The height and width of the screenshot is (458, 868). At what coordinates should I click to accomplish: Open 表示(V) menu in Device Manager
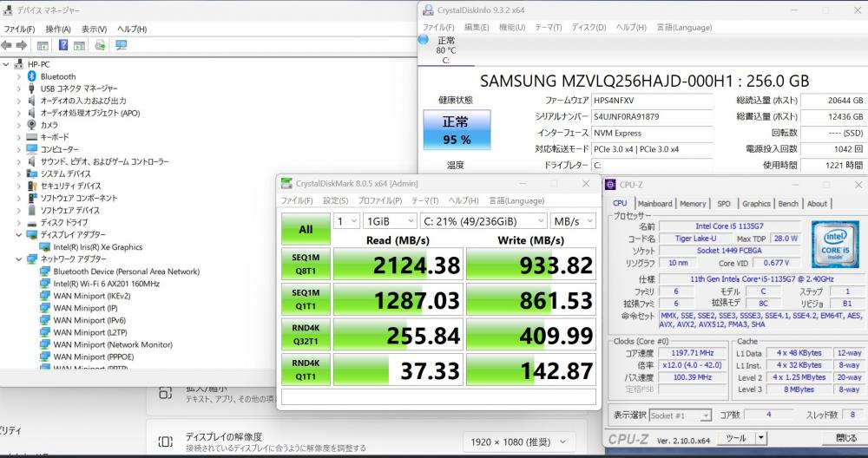pos(94,29)
